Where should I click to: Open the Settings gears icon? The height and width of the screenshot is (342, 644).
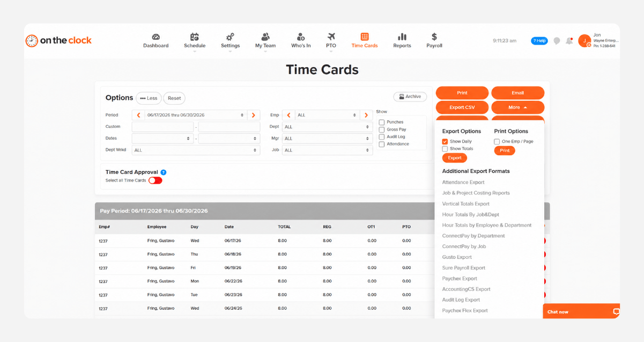[x=230, y=37]
